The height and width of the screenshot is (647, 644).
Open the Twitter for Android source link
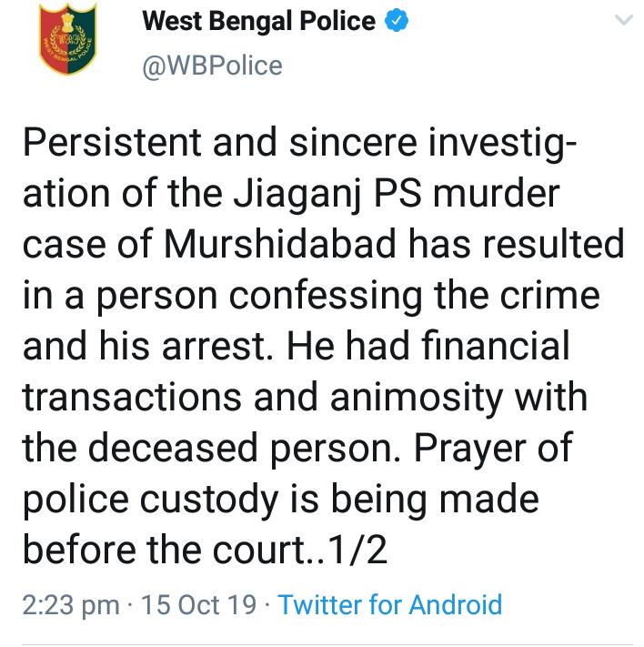(390, 604)
